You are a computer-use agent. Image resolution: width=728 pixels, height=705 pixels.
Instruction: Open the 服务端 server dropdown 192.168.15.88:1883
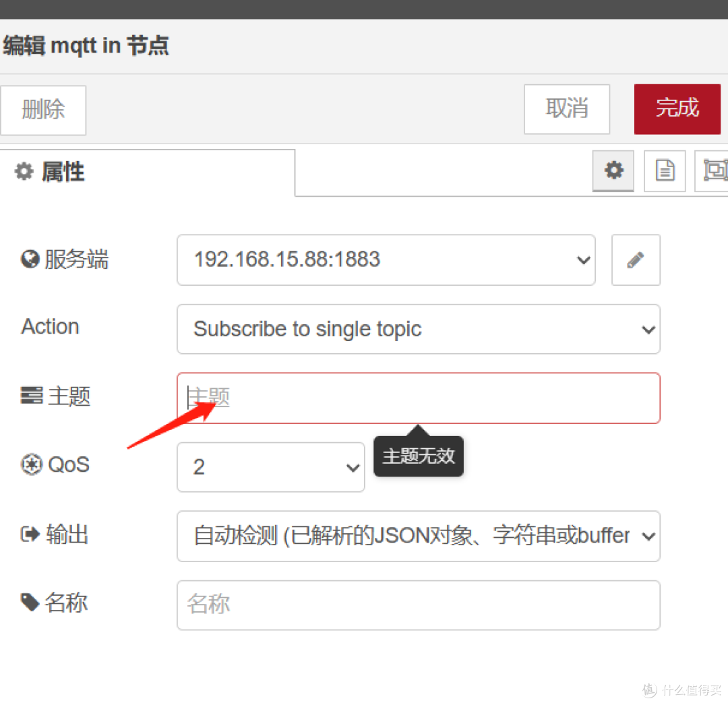[386, 260]
